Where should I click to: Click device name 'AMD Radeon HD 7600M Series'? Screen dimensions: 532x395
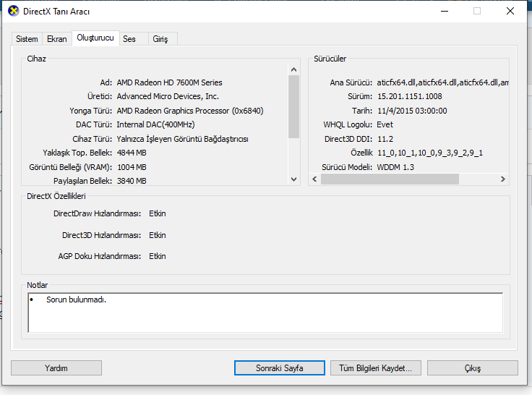(x=169, y=82)
